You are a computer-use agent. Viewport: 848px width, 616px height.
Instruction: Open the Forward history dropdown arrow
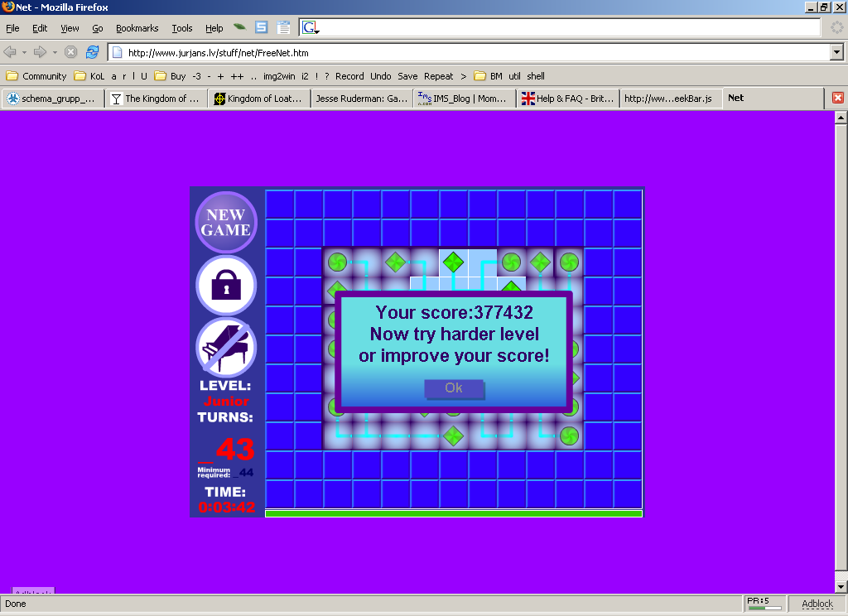[x=55, y=52]
